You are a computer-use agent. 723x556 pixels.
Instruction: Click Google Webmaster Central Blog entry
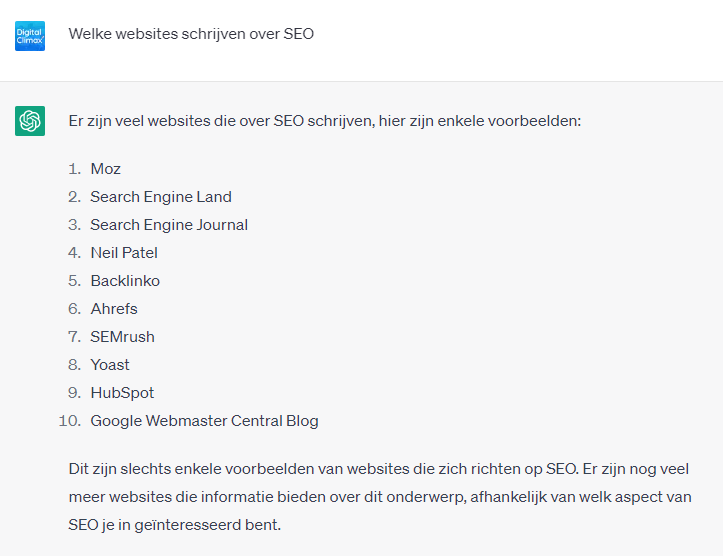[204, 421]
